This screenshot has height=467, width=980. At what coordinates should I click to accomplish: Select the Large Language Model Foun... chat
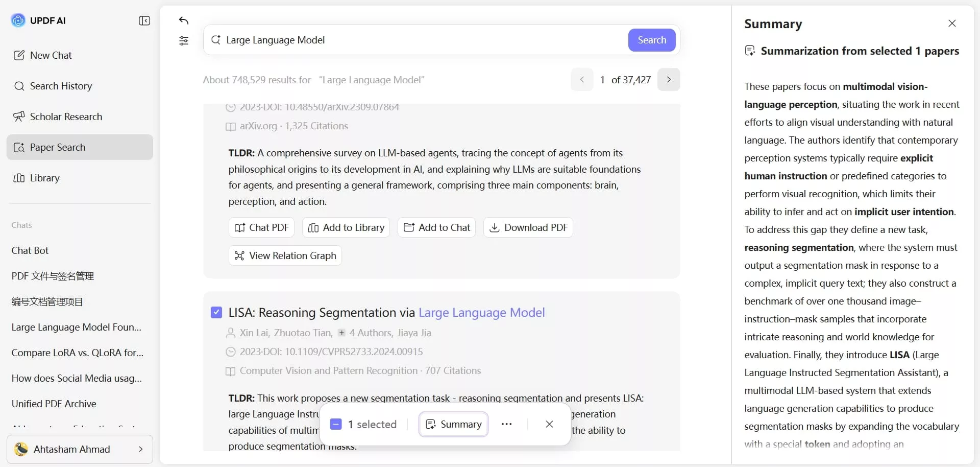coord(77,328)
